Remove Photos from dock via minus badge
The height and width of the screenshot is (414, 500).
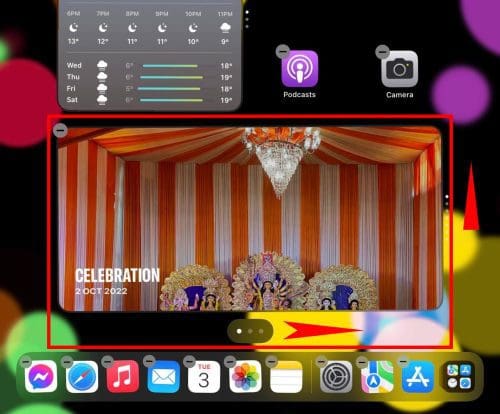pyautogui.click(x=230, y=361)
